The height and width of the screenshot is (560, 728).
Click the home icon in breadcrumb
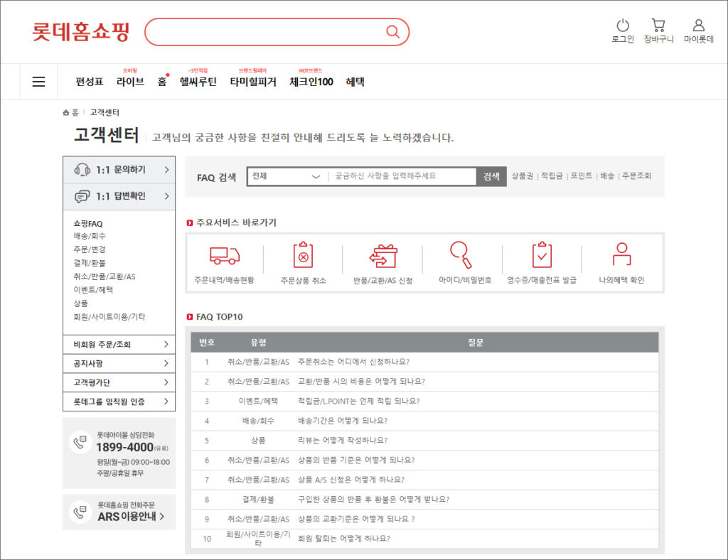coord(66,112)
